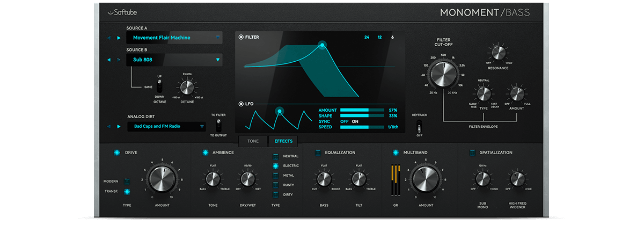Select the Dirty ambience type

[276, 194]
